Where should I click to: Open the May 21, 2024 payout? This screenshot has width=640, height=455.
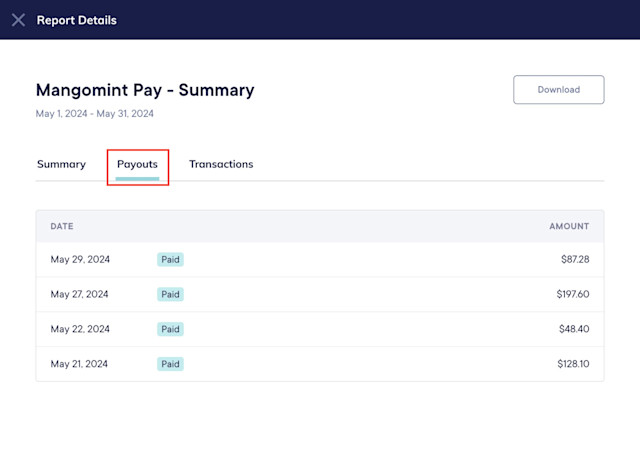320,364
